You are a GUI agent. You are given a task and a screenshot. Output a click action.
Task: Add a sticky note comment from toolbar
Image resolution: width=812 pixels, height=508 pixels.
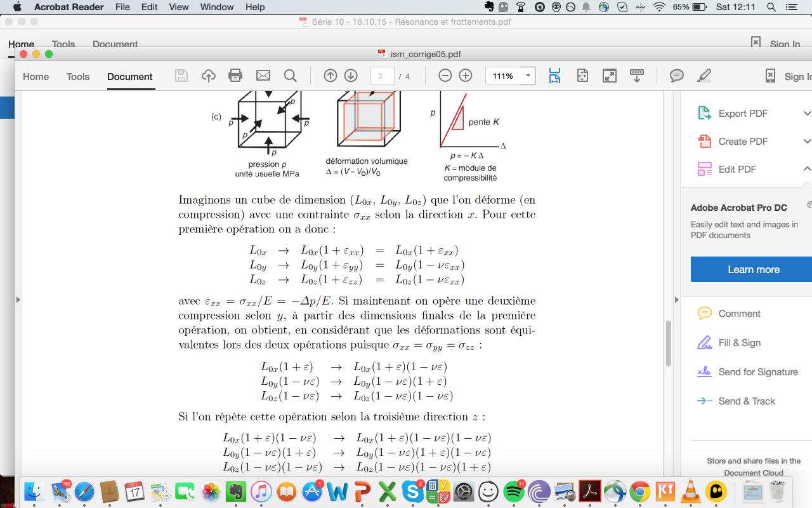677,76
